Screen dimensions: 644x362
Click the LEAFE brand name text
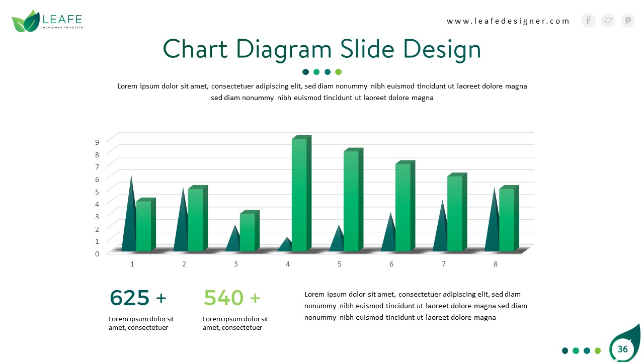(62, 20)
